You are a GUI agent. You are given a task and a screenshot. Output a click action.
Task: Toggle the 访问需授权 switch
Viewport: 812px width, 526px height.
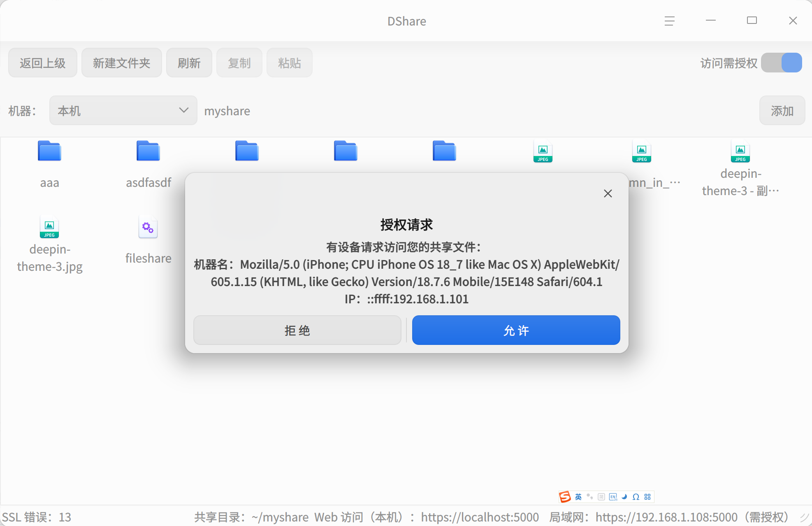click(781, 63)
